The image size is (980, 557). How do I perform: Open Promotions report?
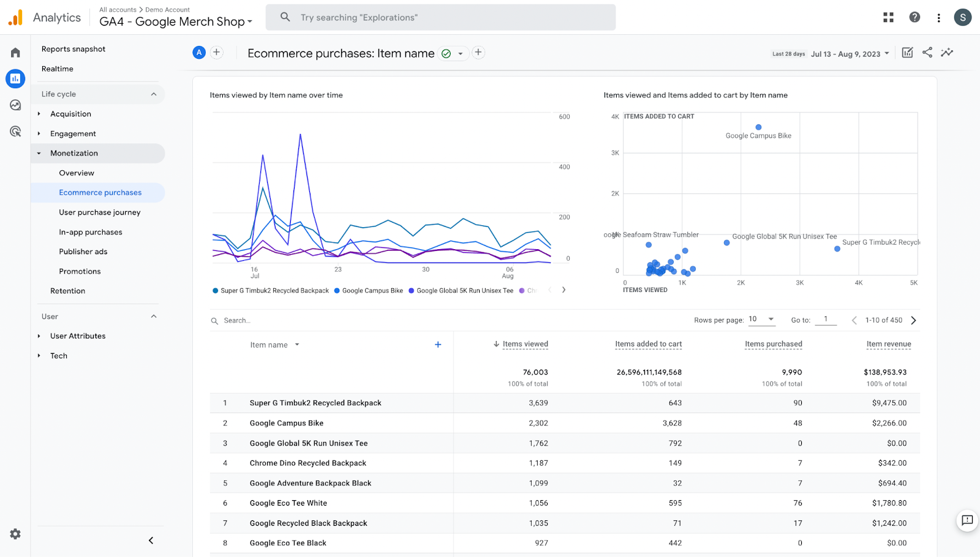[x=80, y=271]
